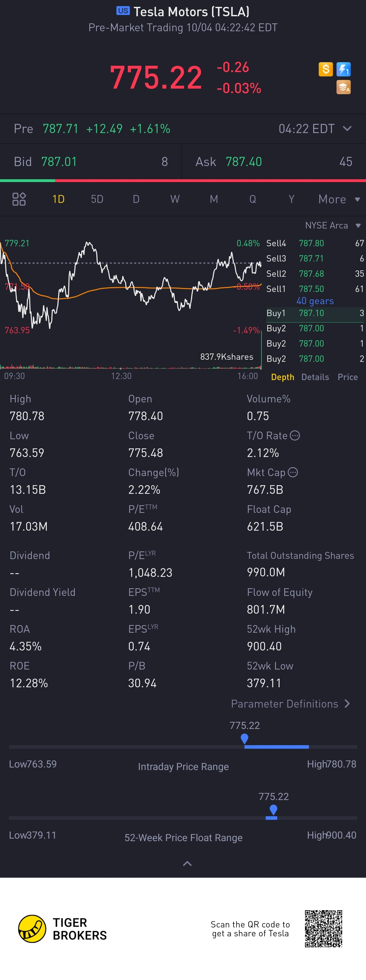Switch to the Depth tab
Viewport: 366px width, 980px height.
(283, 377)
